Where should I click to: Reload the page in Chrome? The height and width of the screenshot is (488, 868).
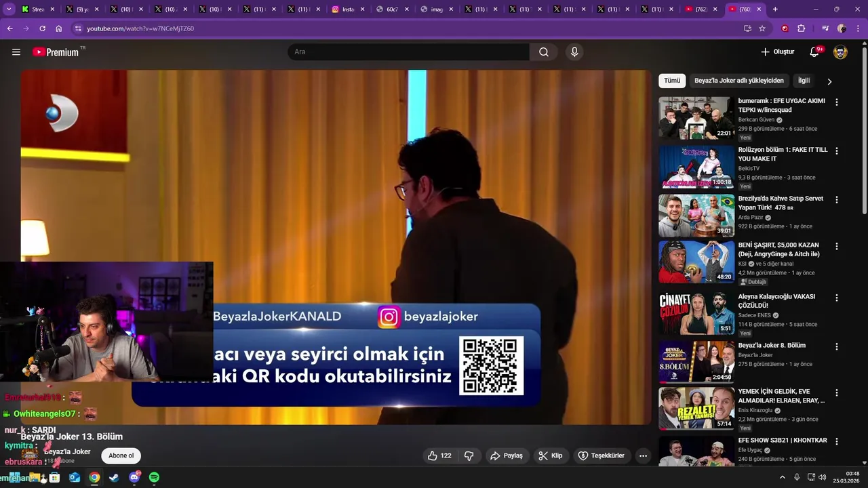(42, 28)
